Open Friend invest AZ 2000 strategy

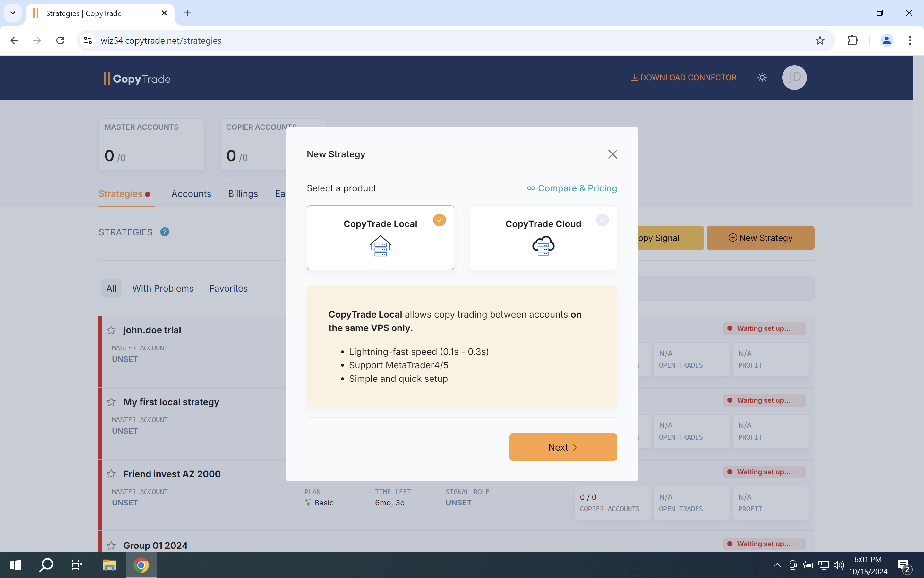[172, 474]
